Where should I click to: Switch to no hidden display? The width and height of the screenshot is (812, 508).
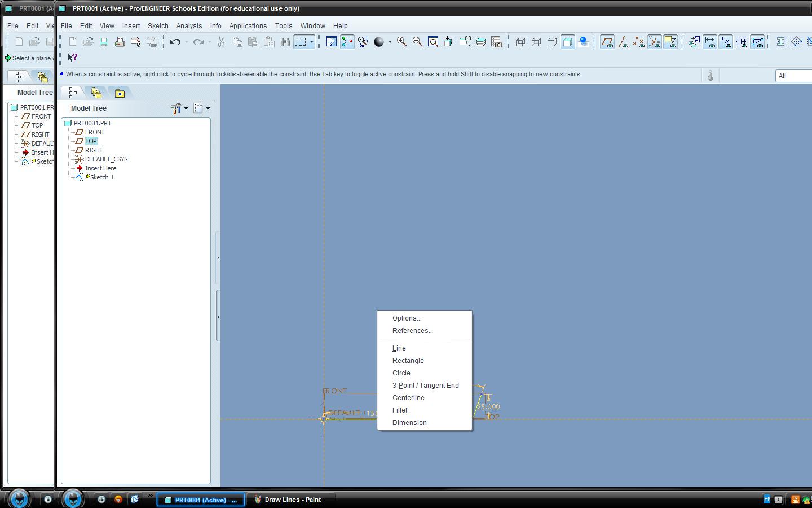click(x=552, y=42)
